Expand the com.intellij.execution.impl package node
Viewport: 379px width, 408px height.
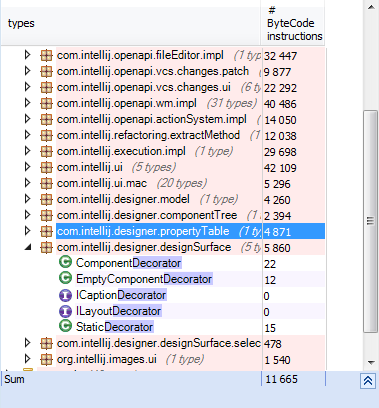click(28, 151)
